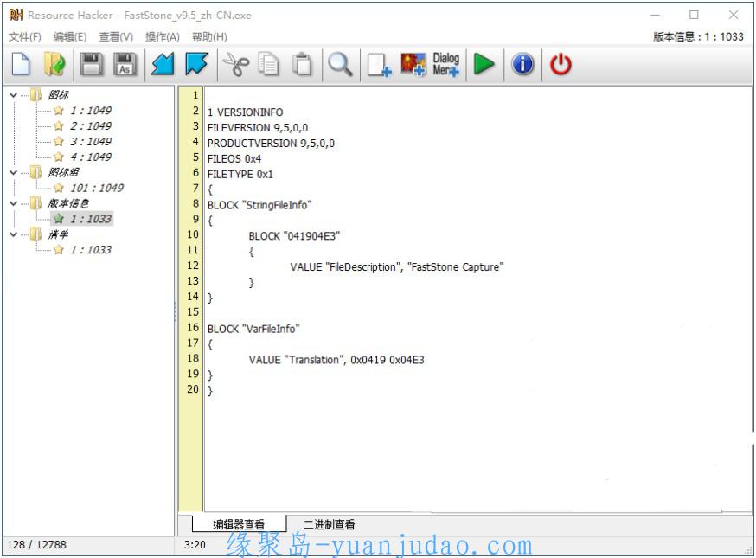Collapse the 清单 tree folder
The height and width of the screenshot is (558, 756).
[14, 234]
